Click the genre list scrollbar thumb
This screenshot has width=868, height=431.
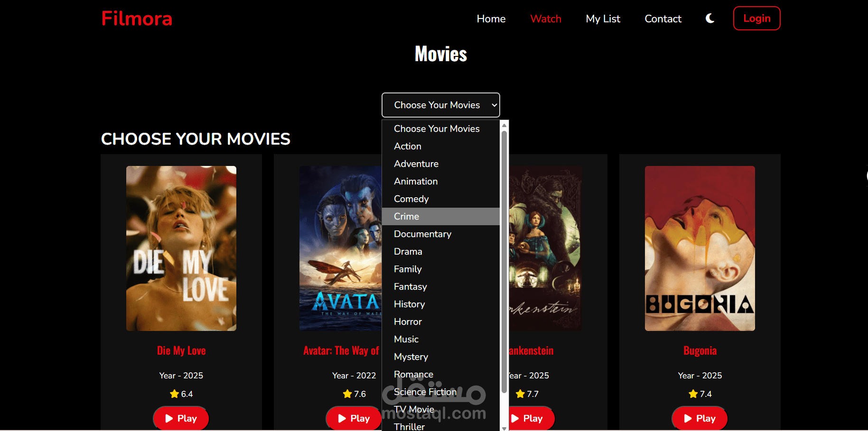pos(504,262)
